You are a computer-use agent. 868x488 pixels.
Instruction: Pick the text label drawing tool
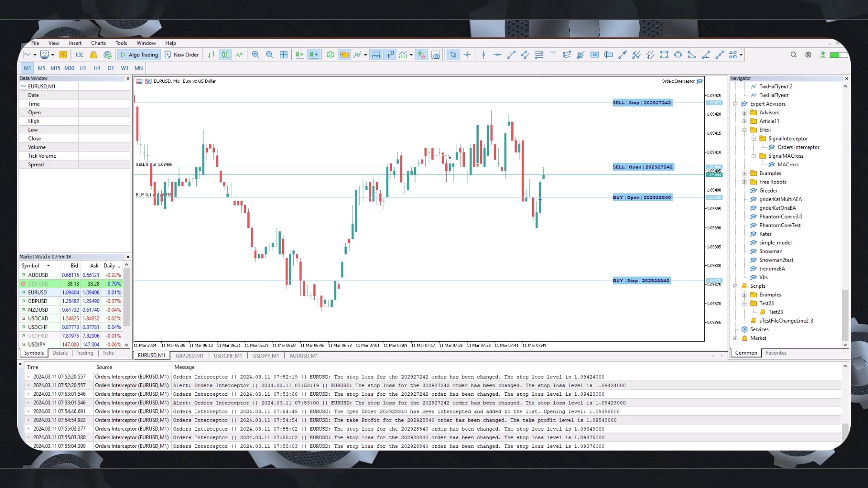[x=553, y=55]
